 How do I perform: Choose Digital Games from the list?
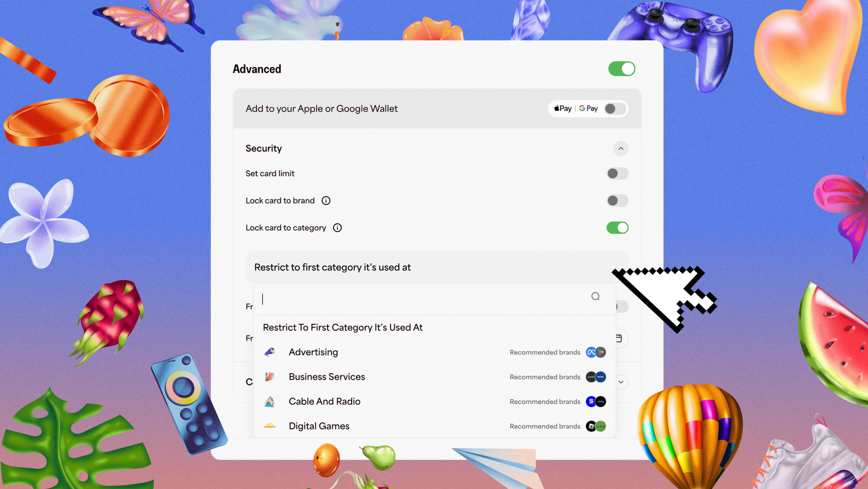[x=319, y=426]
